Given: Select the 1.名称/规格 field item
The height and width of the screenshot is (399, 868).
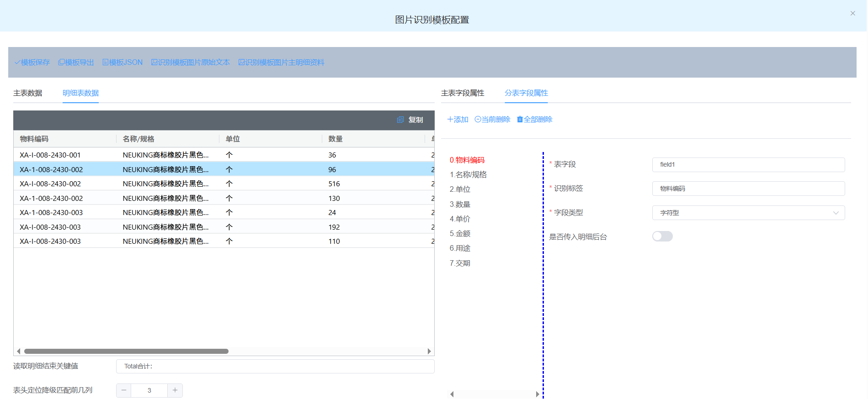Looking at the screenshot, I should click(468, 174).
